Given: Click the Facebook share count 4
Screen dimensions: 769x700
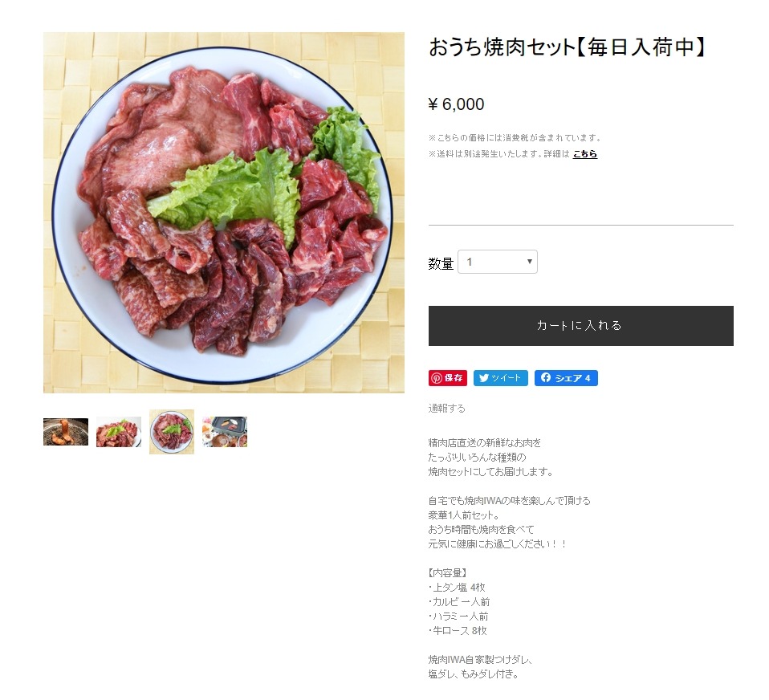Looking at the screenshot, I should 588,378.
